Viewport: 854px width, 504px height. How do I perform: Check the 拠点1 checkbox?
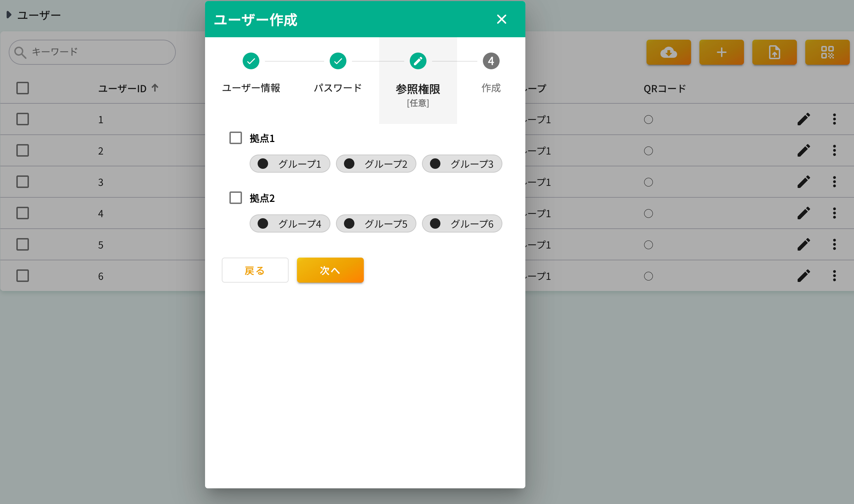click(x=235, y=138)
